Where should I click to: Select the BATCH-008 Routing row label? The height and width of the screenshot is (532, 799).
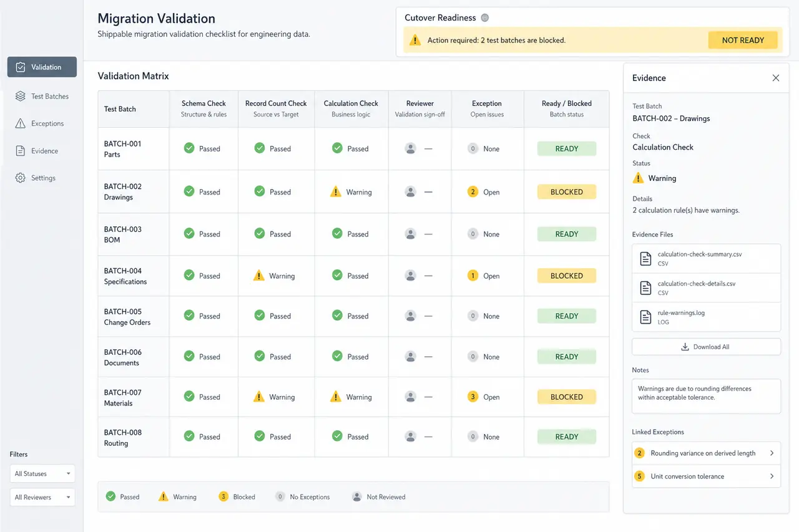point(123,438)
